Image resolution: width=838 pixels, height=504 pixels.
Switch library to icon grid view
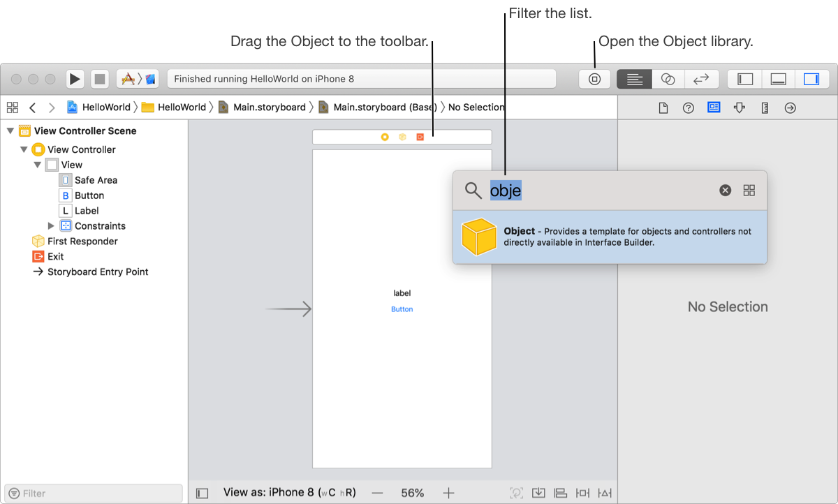click(749, 191)
